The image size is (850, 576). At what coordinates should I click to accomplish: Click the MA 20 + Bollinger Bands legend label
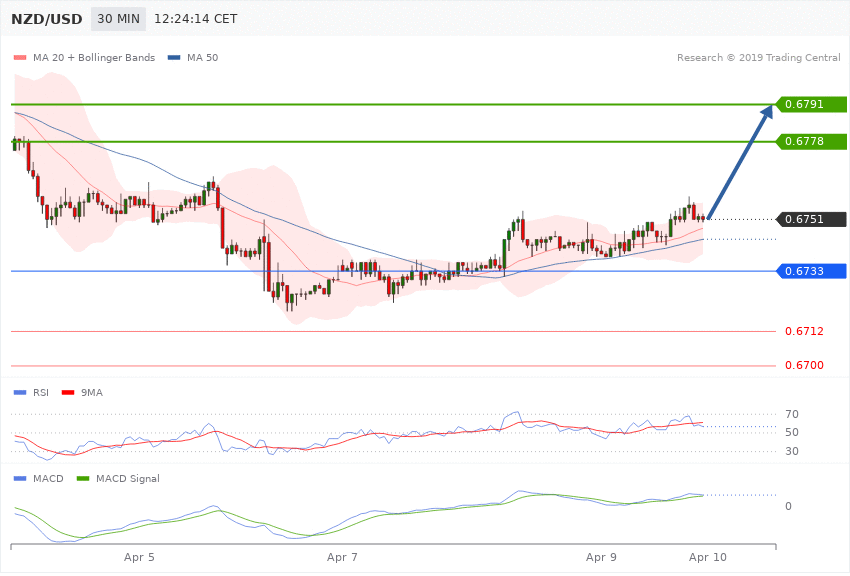tap(94, 57)
